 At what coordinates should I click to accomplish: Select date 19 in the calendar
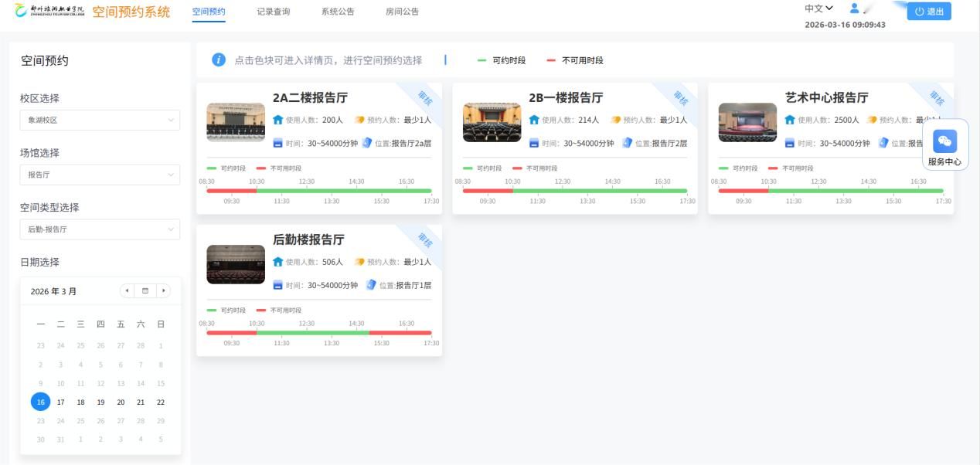(x=100, y=402)
